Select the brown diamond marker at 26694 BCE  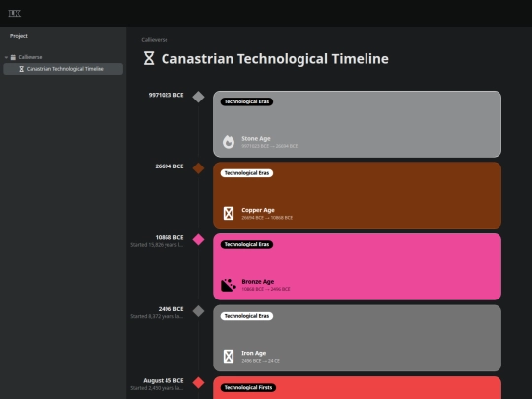point(198,168)
